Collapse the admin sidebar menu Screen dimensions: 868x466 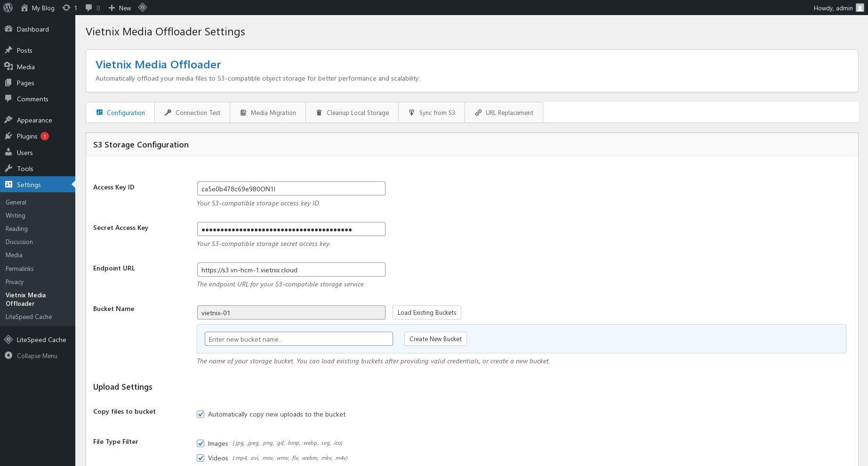(8, 356)
